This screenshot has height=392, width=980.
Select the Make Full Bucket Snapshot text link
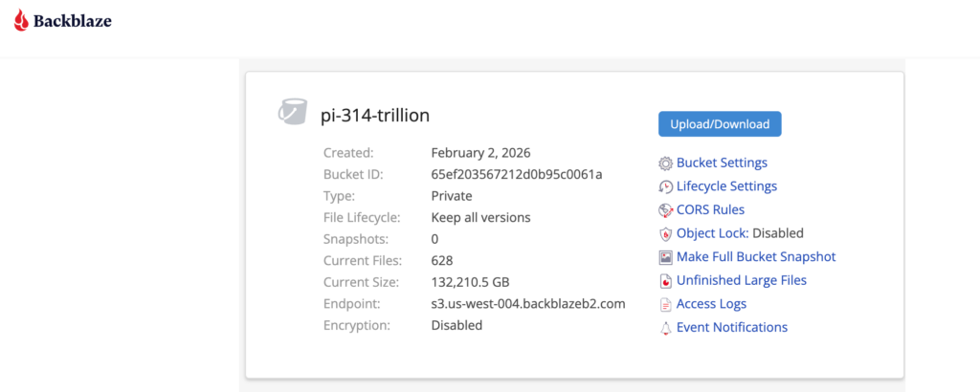pos(756,257)
